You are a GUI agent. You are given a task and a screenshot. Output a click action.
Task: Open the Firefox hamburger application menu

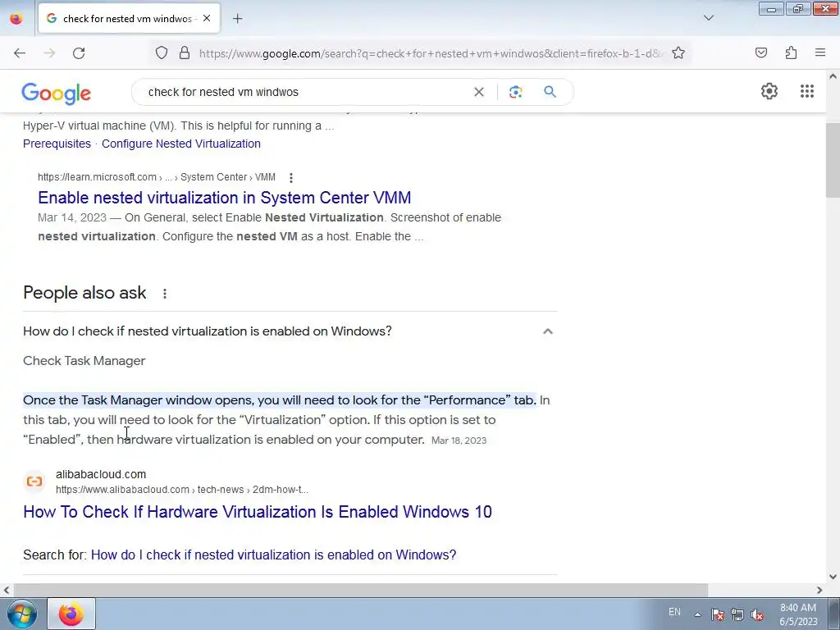820,53
